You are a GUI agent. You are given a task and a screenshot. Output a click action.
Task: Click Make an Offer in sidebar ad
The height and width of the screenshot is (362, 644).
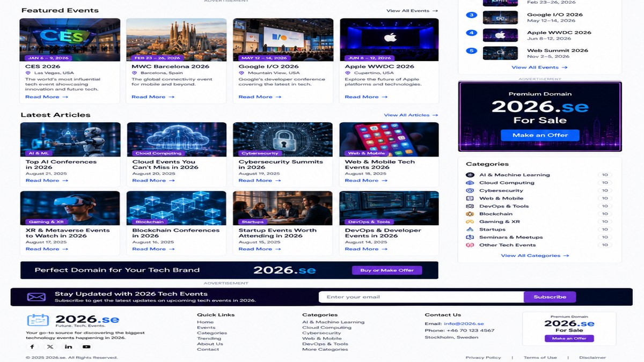540,135
